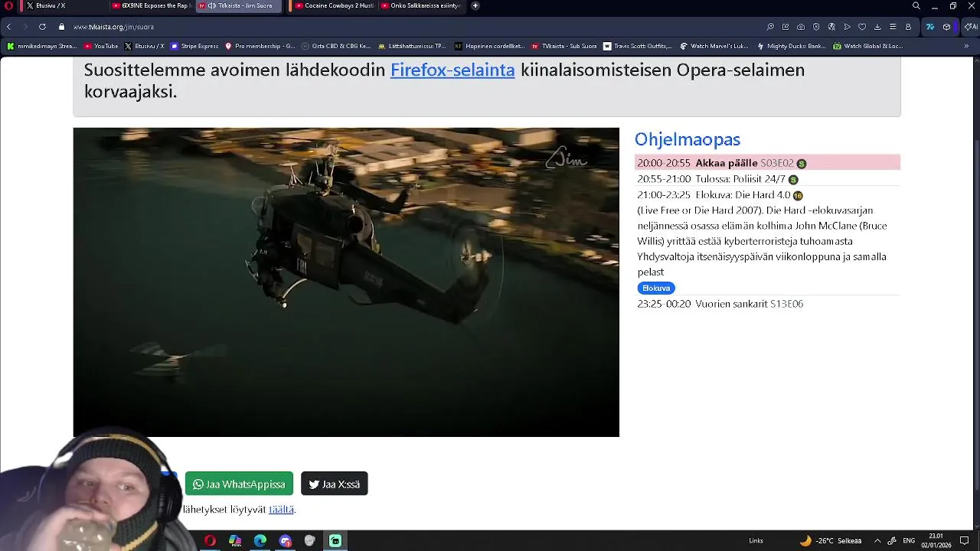Reload the current page
The height and width of the screenshot is (551, 980).
[x=42, y=27]
